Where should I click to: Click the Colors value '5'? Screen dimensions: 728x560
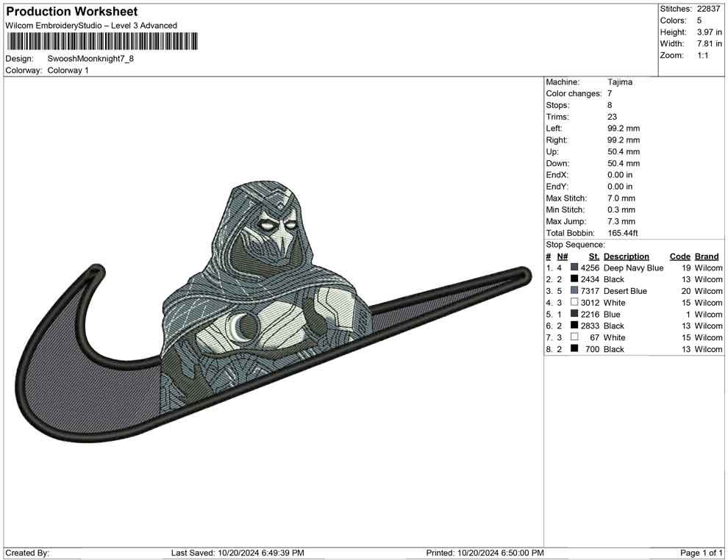click(x=699, y=21)
